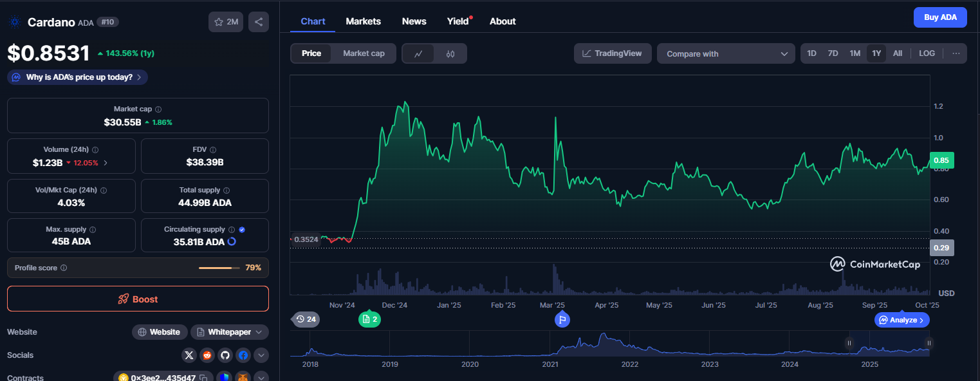Toggle LOG scale on the chart
Screen dimensions: 980x381
coord(927,53)
